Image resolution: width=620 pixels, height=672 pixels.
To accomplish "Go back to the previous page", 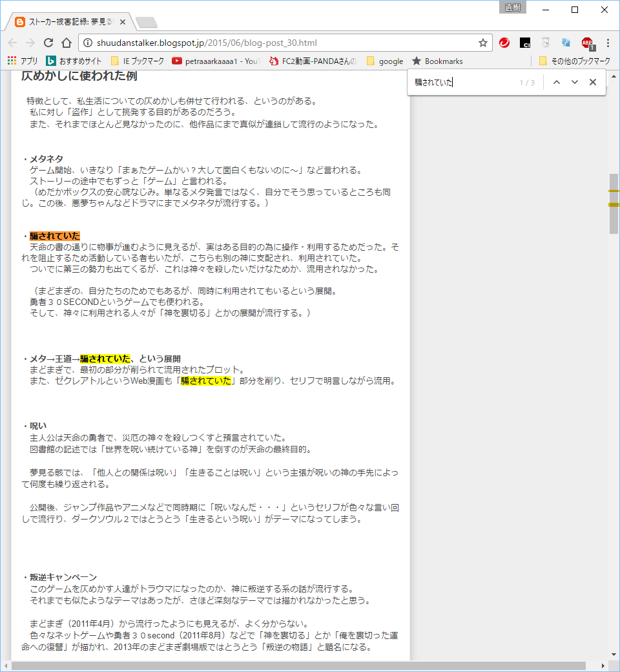I will click(x=12, y=43).
